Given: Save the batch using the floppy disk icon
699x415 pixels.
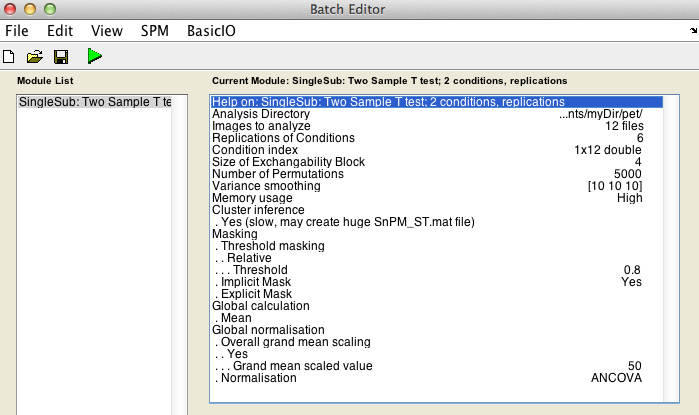Looking at the screenshot, I should click(61, 57).
